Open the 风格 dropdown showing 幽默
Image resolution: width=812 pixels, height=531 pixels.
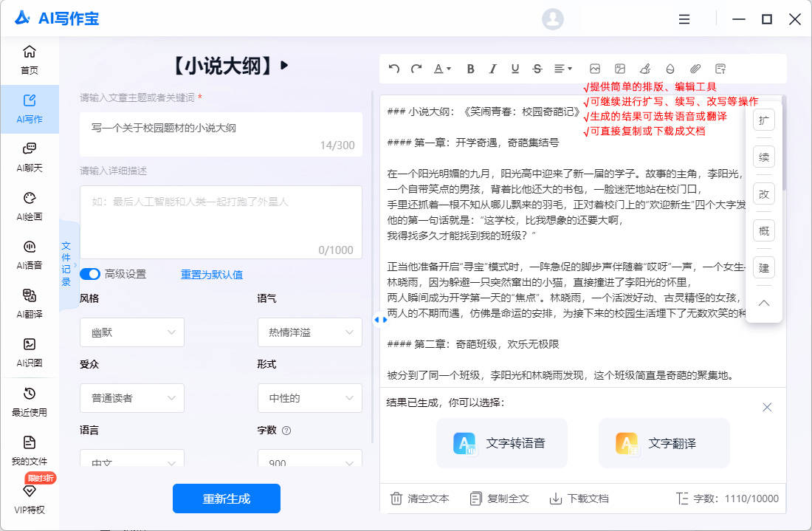tap(131, 332)
